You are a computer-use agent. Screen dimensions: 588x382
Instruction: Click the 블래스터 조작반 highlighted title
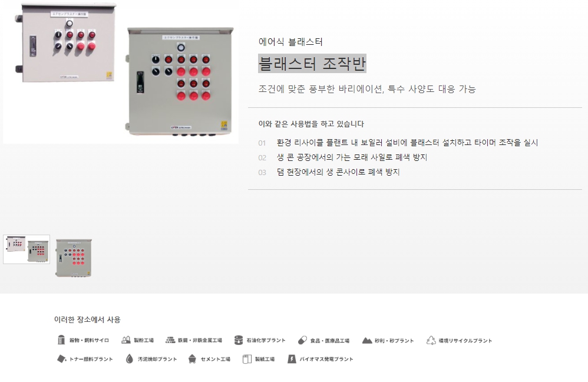click(312, 64)
